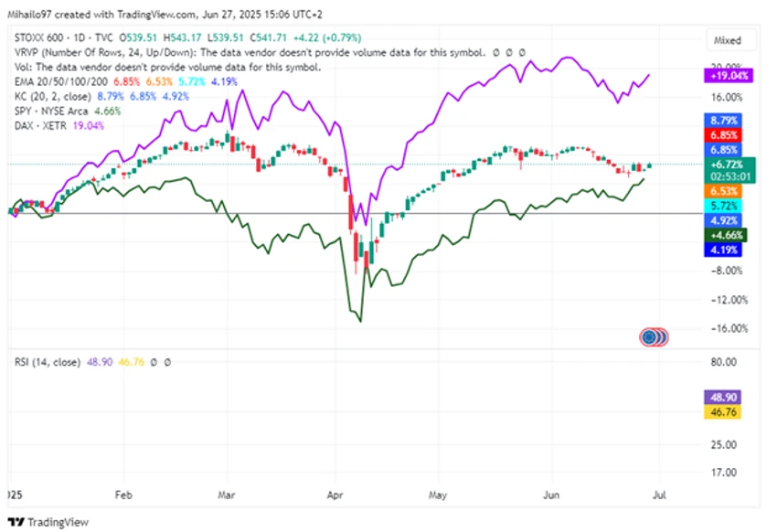
Task: Select the SPY NYSE Arca comparison legend
Action: (x=51, y=111)
